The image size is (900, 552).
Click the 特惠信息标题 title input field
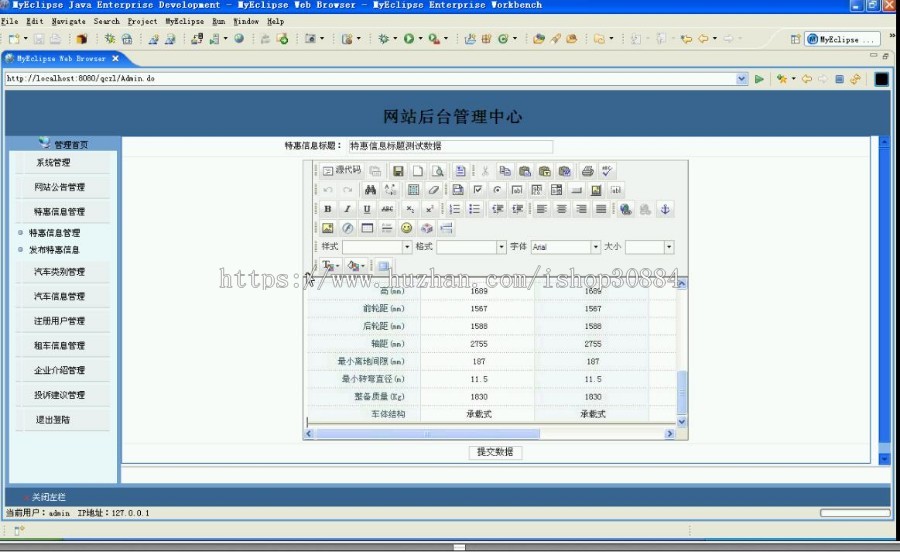(451, 146)
